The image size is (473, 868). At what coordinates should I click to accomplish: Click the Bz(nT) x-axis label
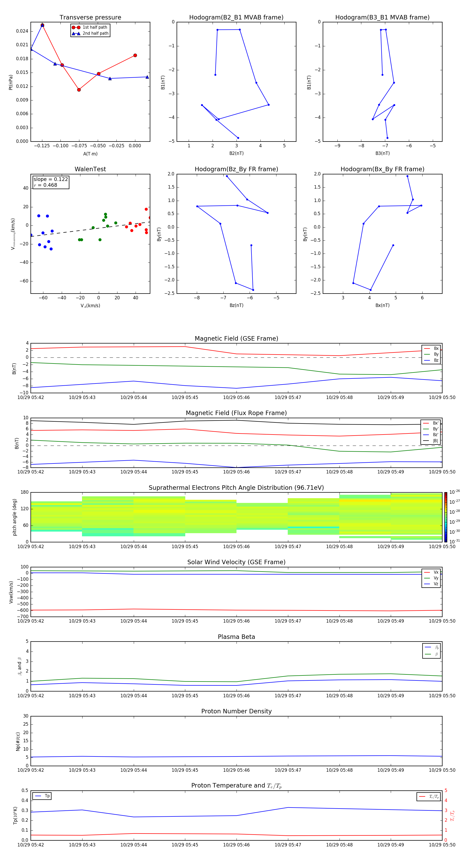click(x=236, y=305)
